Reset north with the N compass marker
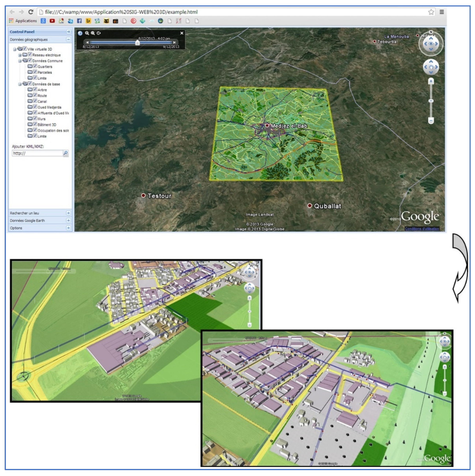The width and height of the screenshot is (475, 476). coord(431,32)
